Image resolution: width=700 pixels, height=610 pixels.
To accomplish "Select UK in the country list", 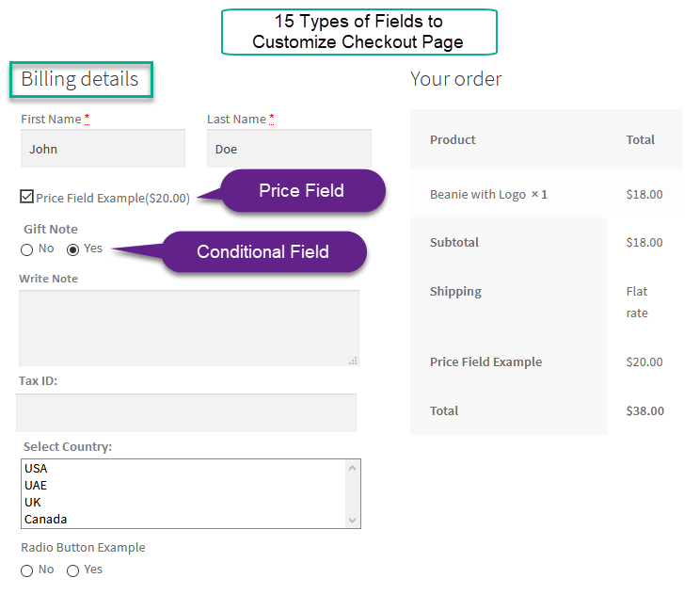I will (x=183, y=503).
